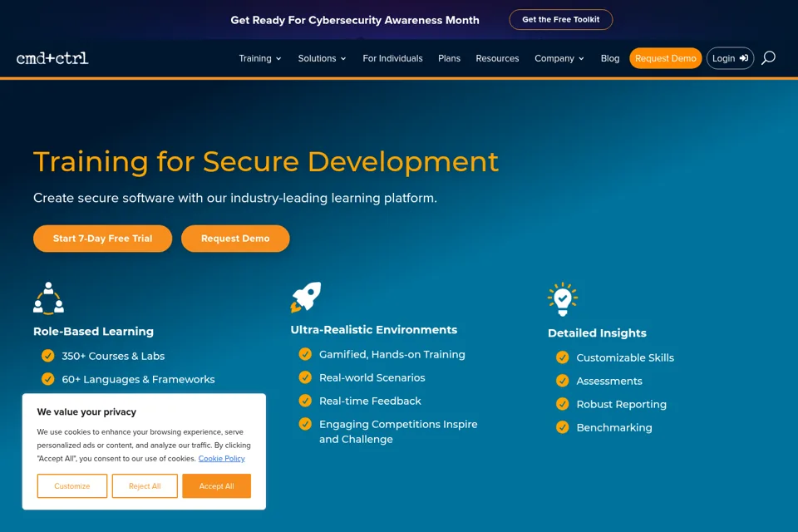The width and height of the screenshot is (798, 532).
Task: Click checkmark icon beside Real-world Scenarios
Action: 305,377
